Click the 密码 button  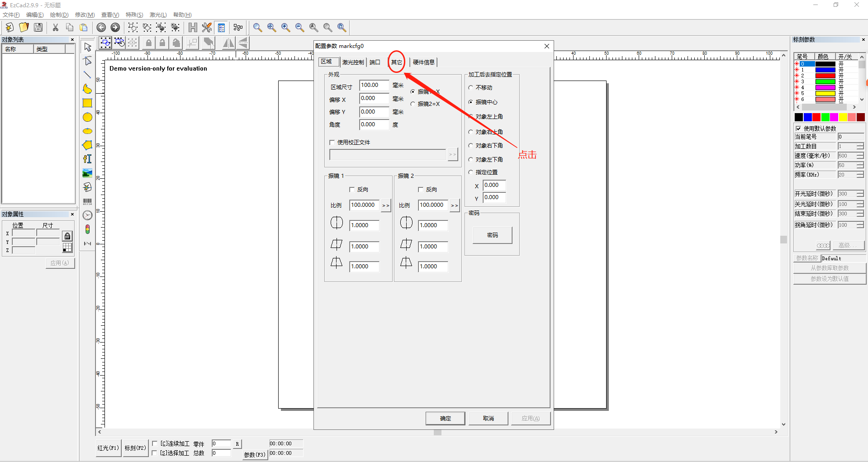pyautogui.click(x=492, y=235)
